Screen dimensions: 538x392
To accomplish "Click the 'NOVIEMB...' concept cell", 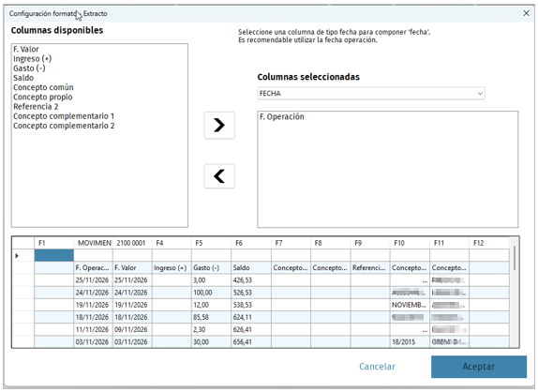I will [410, 305].
